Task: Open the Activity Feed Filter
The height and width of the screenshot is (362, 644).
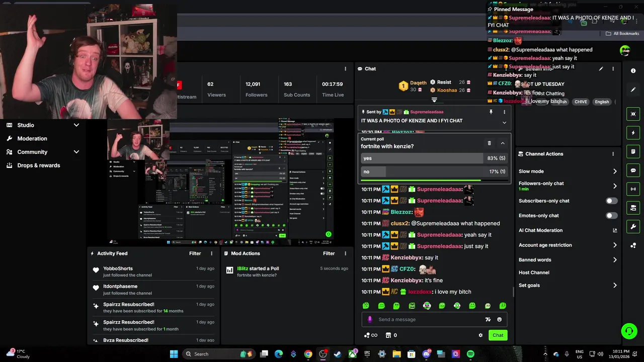Action: [x=195, y=253]
